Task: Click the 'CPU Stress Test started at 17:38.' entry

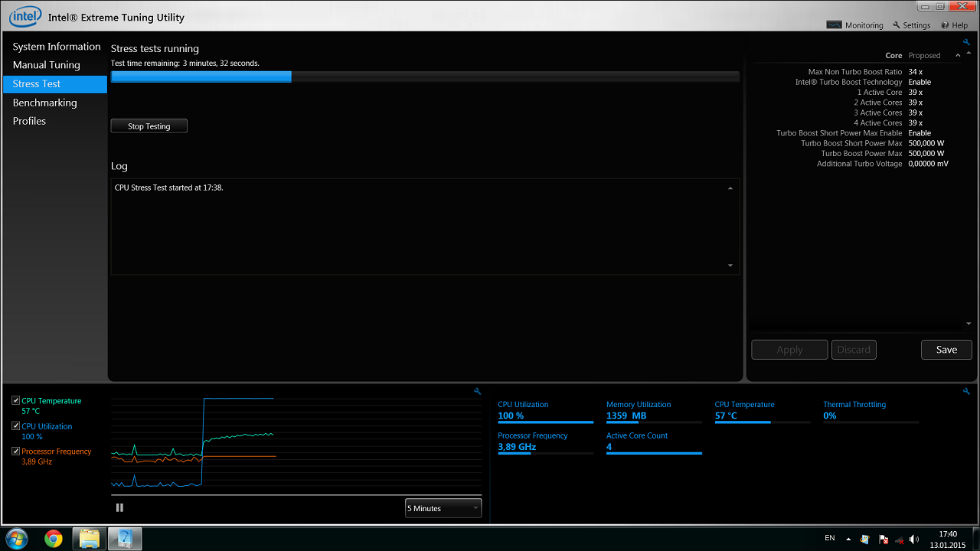Action: coord(168,187)
